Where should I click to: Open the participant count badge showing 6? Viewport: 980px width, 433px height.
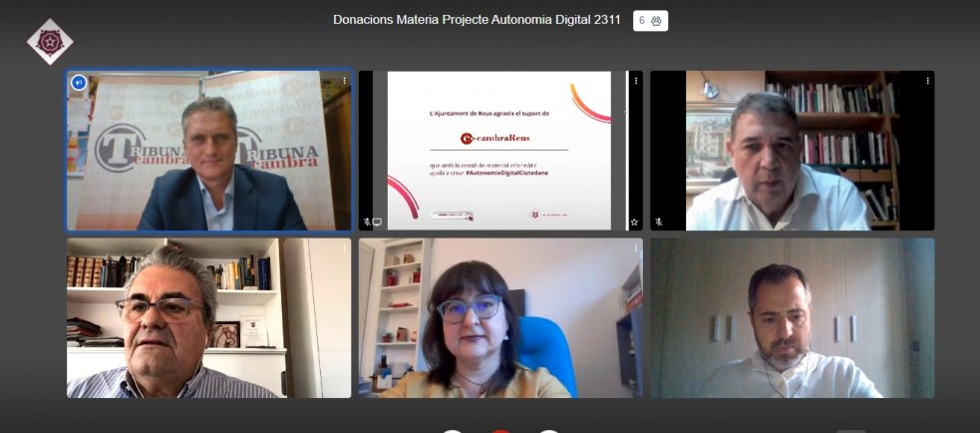click(x=650, y=21)
